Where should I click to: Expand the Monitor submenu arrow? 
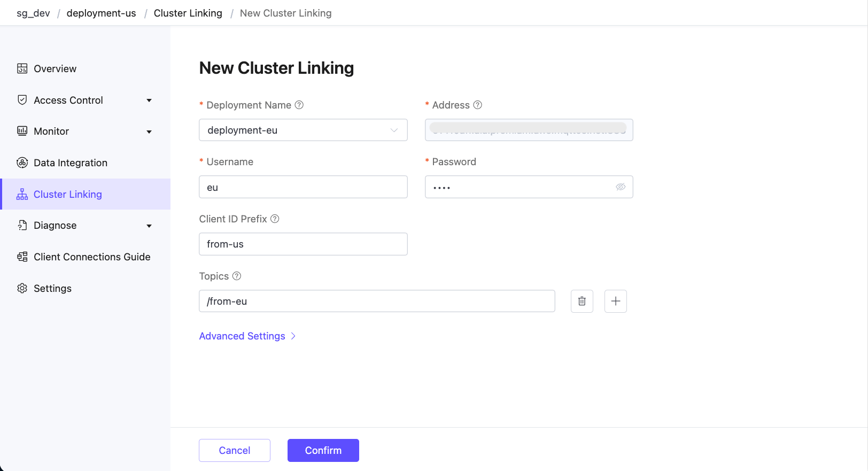tap(149, 132)
